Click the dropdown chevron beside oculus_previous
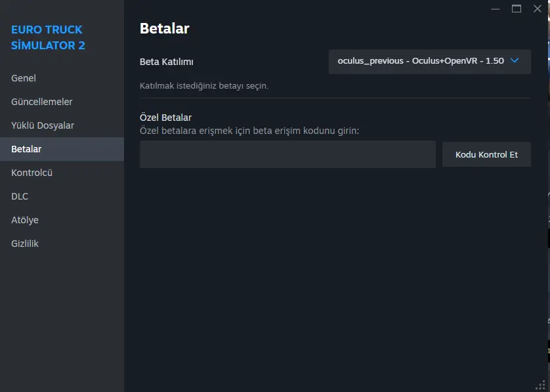 coord(515,60)
